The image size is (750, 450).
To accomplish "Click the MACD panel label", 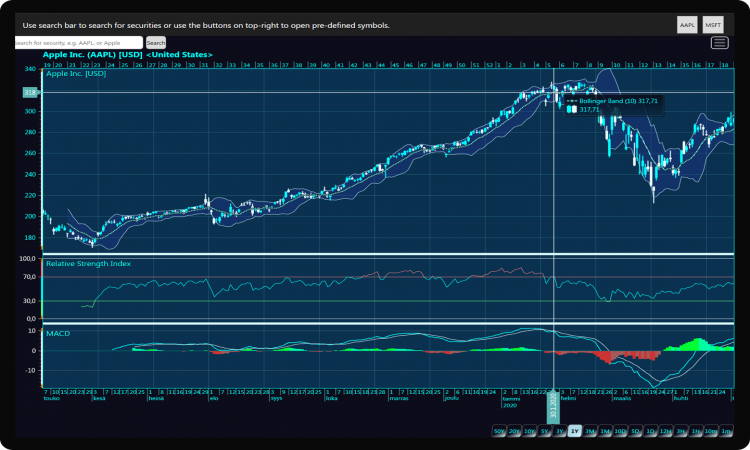I will [x=58, y=333].
